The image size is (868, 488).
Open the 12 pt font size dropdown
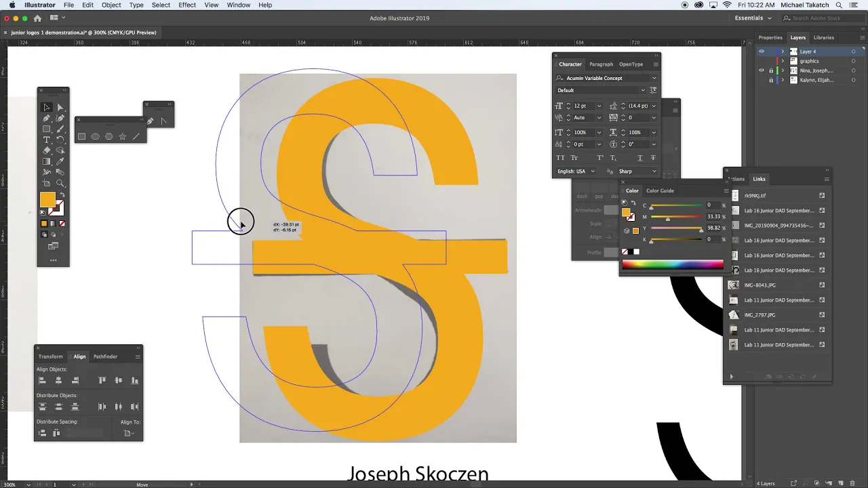pos(599,106)
